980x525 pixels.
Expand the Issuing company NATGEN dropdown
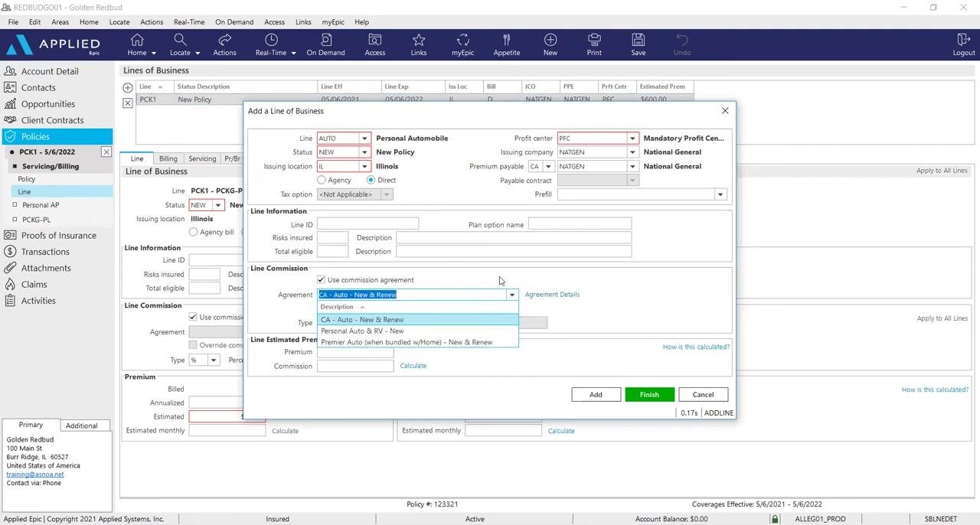click(x=632, y=152)
